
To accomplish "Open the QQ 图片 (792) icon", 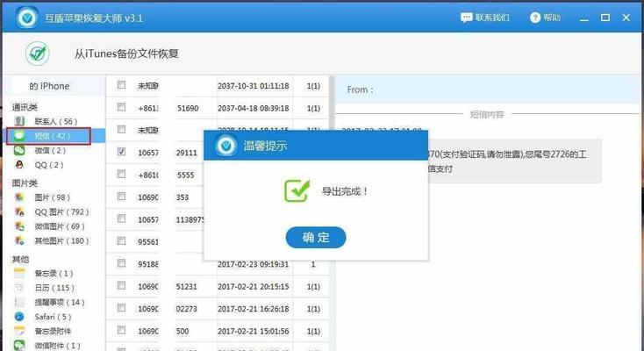I will click(19, 211).
